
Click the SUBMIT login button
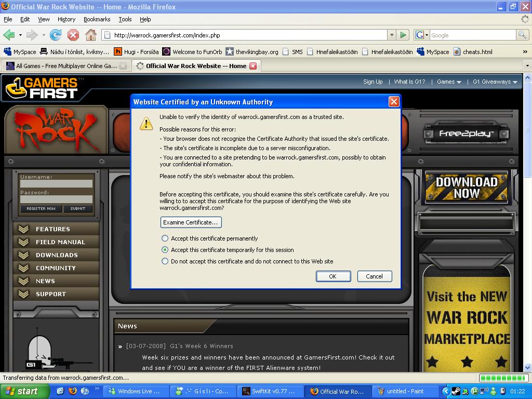pyautogui.click(x=78, y=209)
